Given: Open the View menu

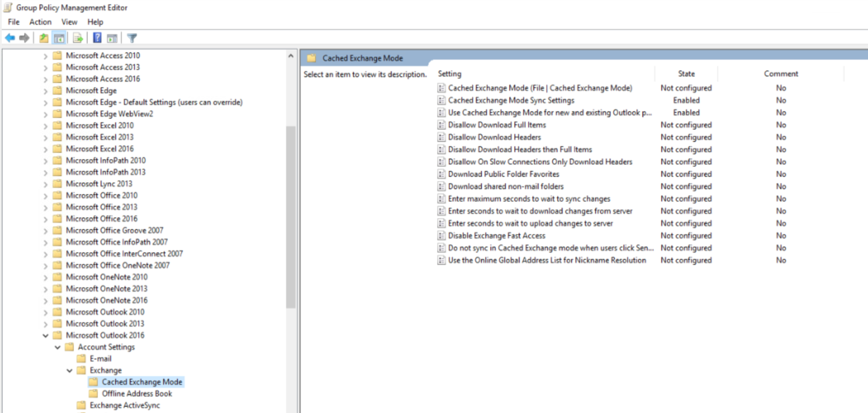Looking at the screenshot, I should pos(69,22).
